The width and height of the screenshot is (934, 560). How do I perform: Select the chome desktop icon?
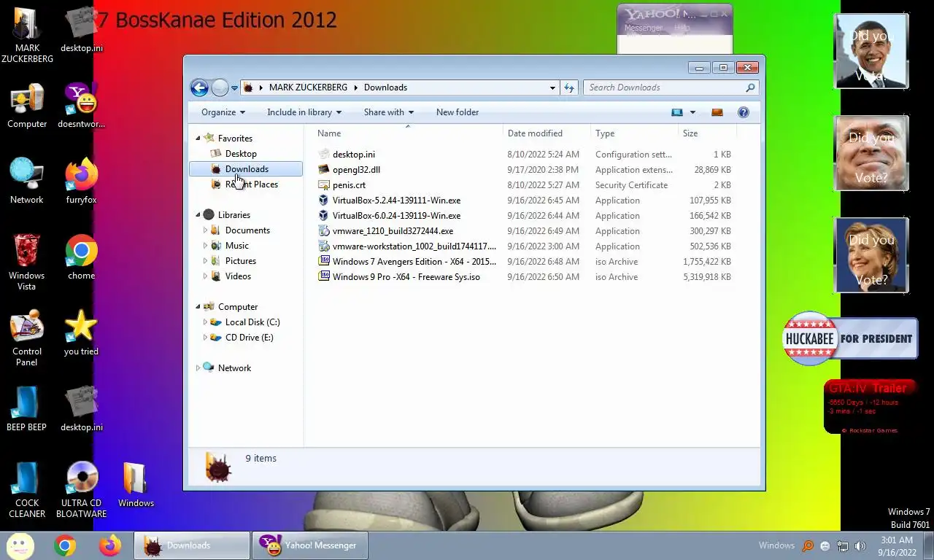81,257
